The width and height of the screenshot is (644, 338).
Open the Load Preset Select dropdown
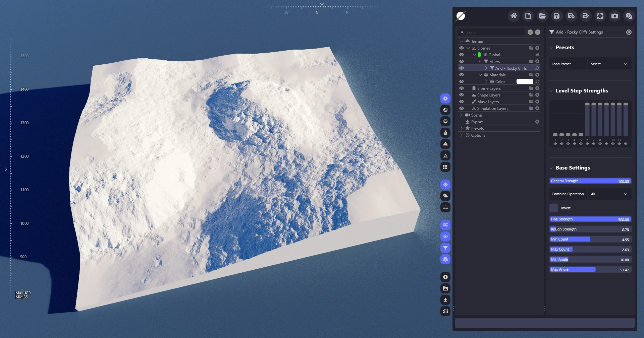(x=609, y=64)
